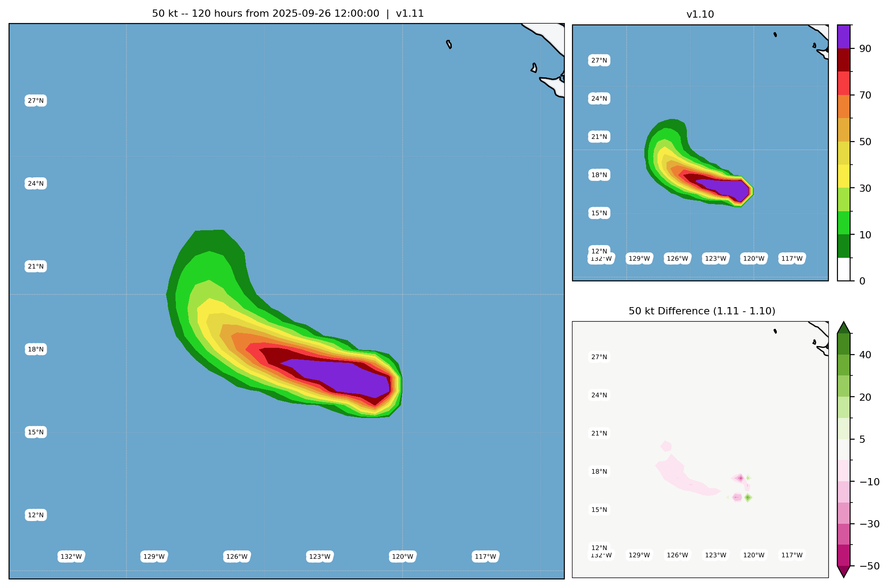889x588 pixels.
Task: Click the dark red 80-90 colorbar band
Action: point(844,60)
